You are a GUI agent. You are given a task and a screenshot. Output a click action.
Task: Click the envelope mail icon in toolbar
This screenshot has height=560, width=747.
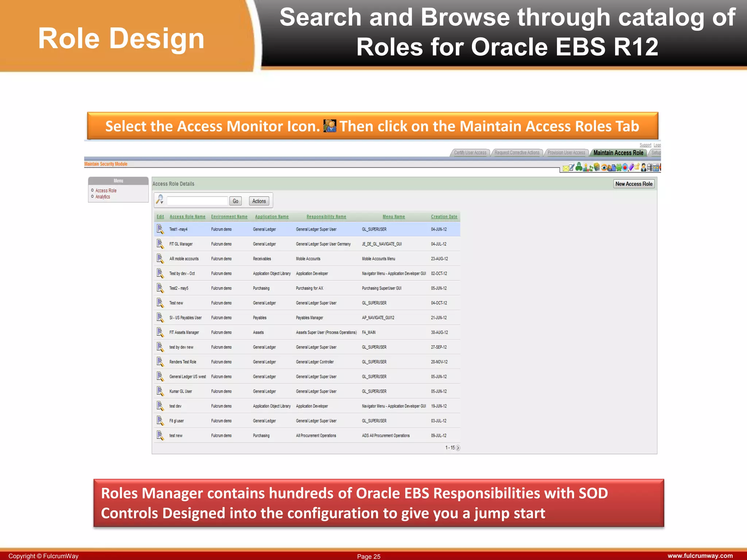tap(566, 168)
